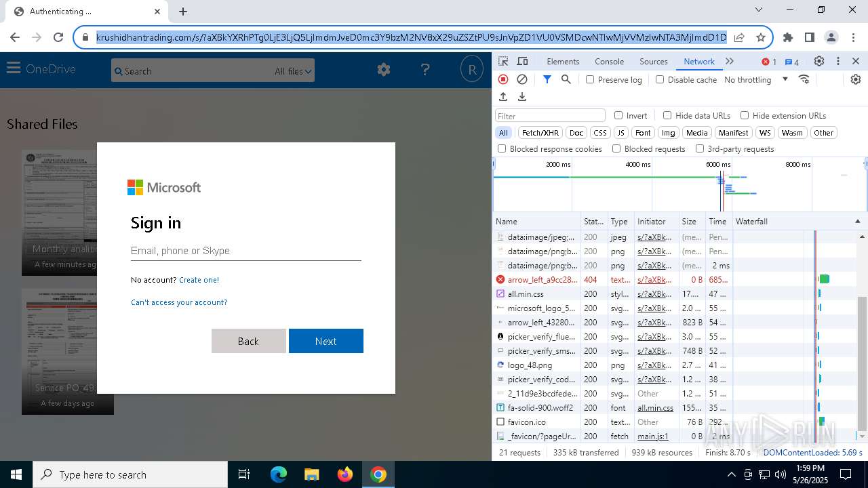
Task: Click the inspect element picker icon
Action: coord(503,61)
